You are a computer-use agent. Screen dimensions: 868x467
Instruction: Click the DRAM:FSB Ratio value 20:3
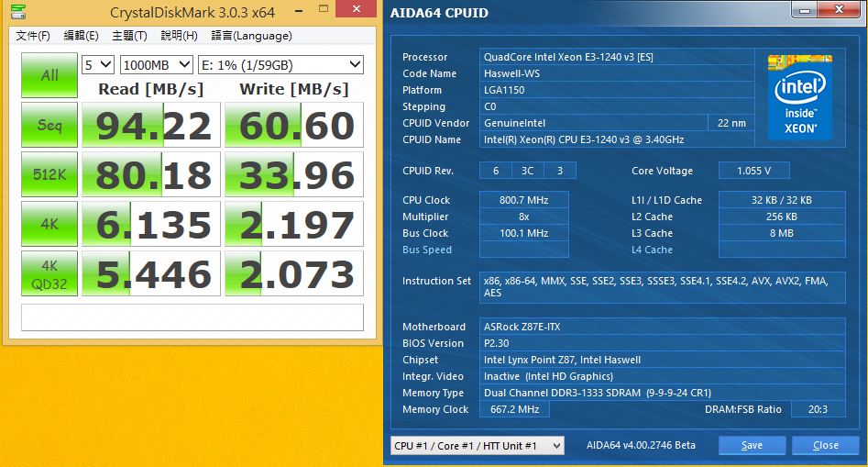tap(819, 409)
